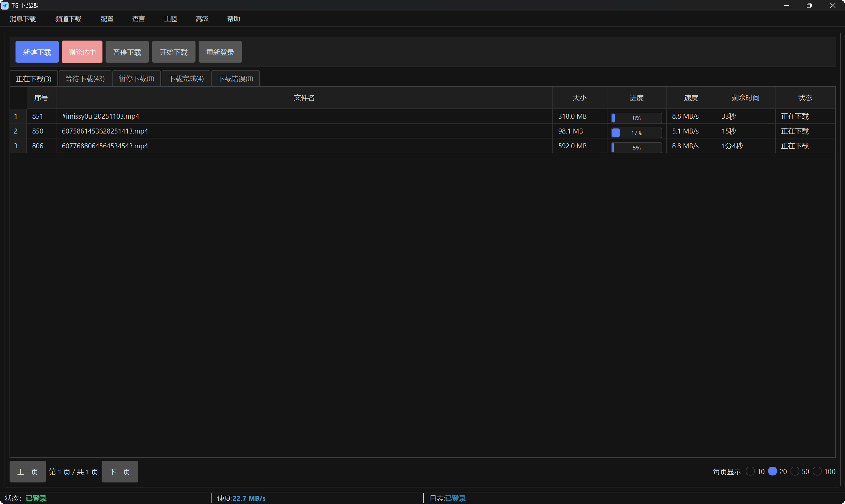Click the 删除选中 button
845x504 pixels.
[x=82, y=52]
